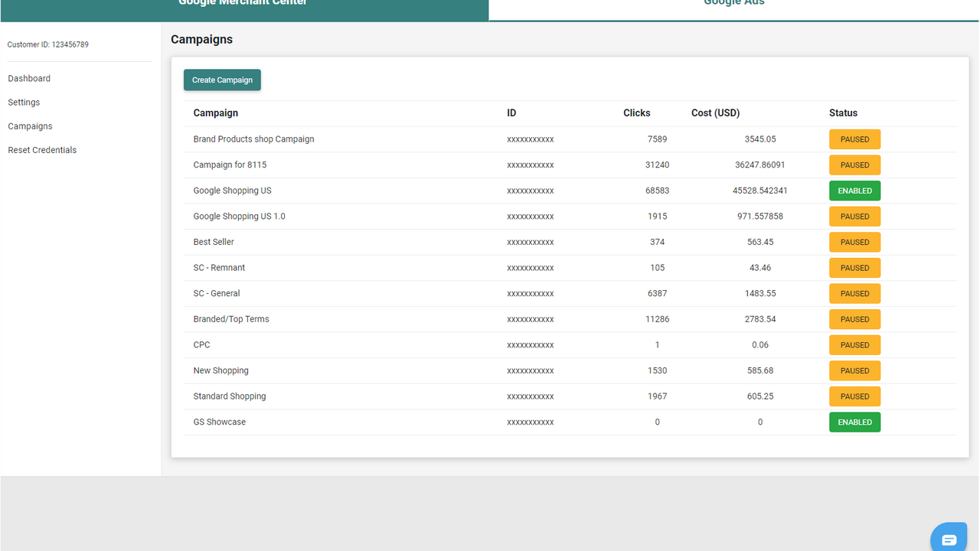Click the Create Campaign button
Image resolution: width=980 pixels, height=551 pixels.
tap(222, 80)
